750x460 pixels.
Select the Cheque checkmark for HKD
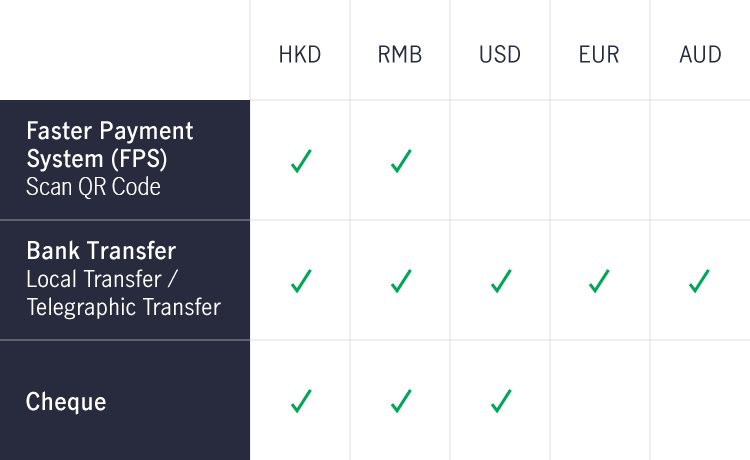tap(301, 401)
